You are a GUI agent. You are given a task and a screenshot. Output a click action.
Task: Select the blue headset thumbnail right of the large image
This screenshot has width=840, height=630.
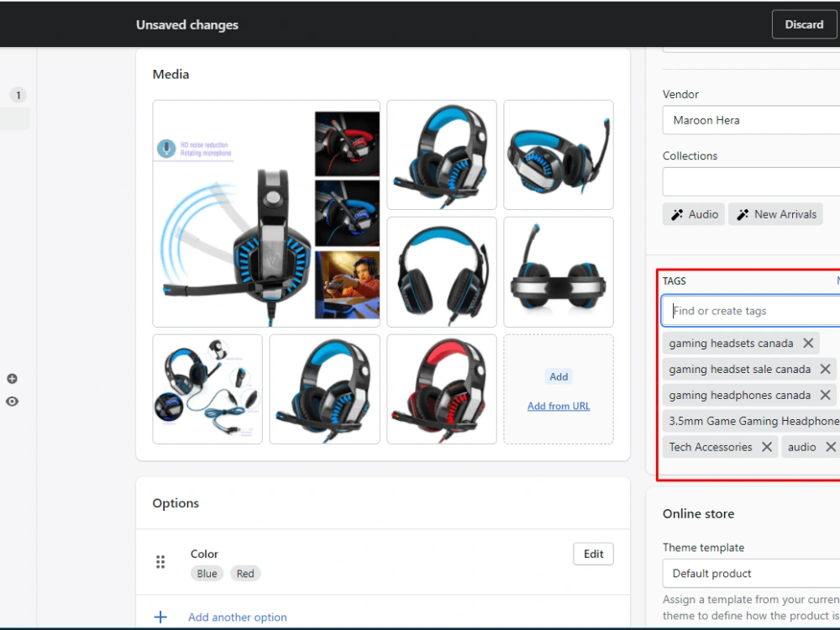442,155
